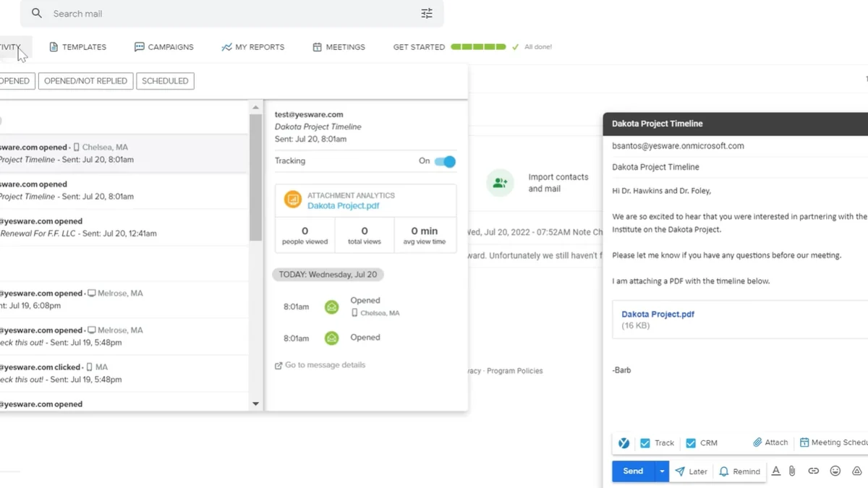Open emoji picker icon
The height and width of the screenshot is (488, 868).
coord(835,471)
